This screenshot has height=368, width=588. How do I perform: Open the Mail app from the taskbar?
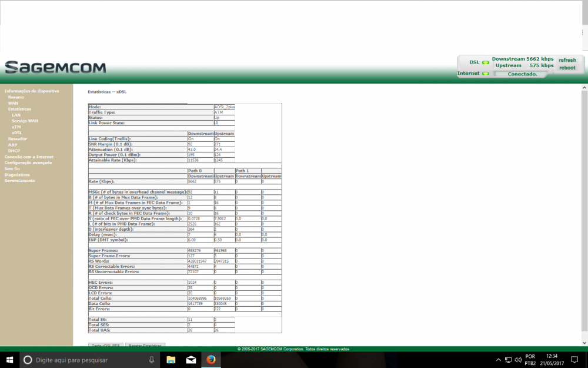(x=191, y=360)
